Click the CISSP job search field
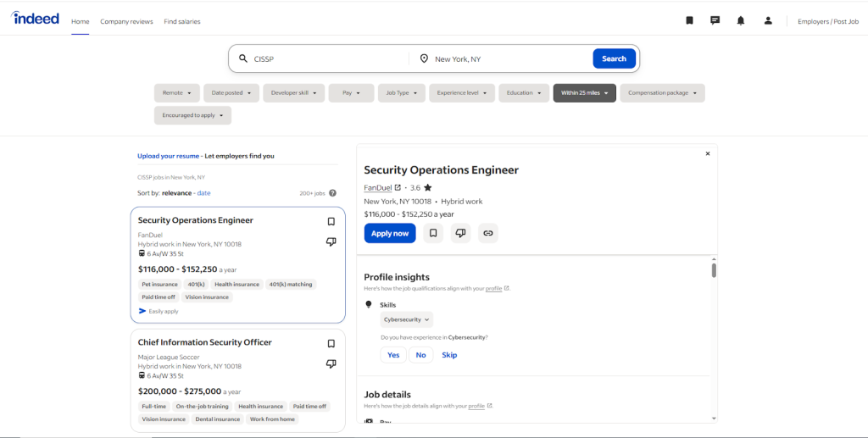Image resolution: width=868 pixels, height=438 pixels. coord(326,58)
